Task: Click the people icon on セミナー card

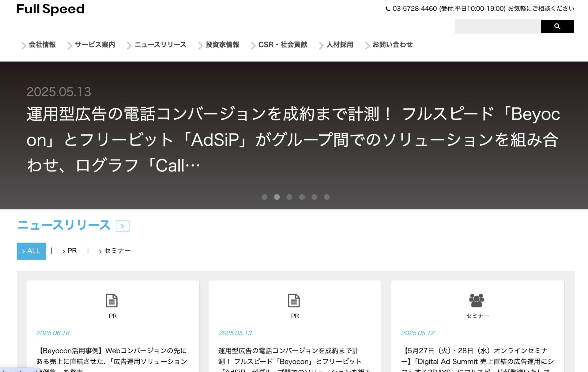Action: [477, 300]
